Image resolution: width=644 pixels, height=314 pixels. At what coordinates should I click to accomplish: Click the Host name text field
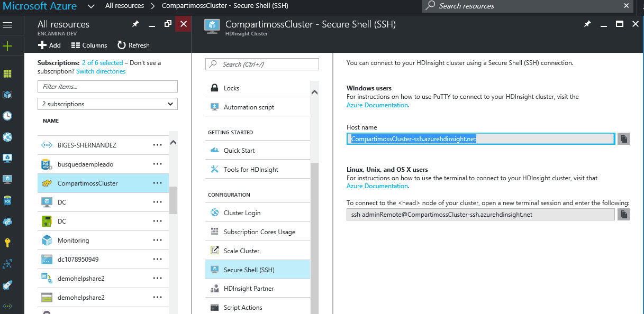tap(480, 138)
